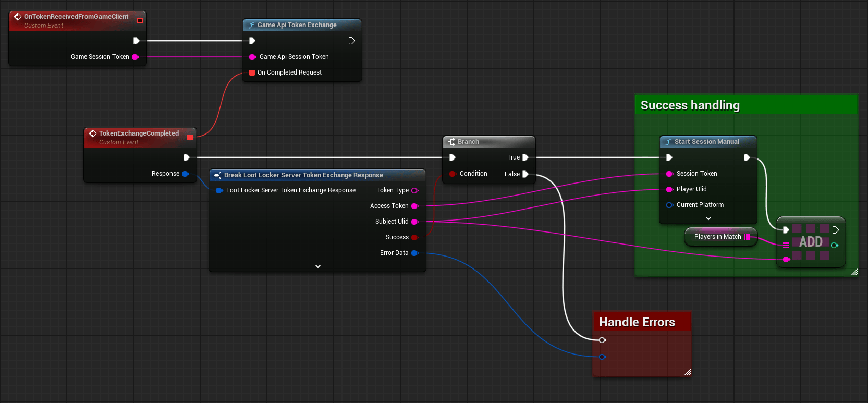Viewport: 868px width, 403px height.
Task: Click the Game Session Token output pin
Action: [135, 57]
